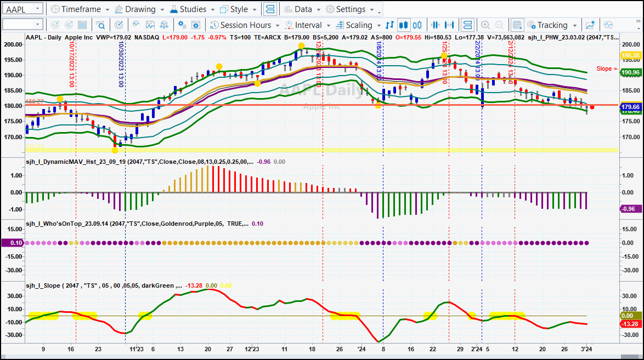The width and height of the screenshot is (644, 360).
Task: Click the V=73,563,082 volume readout
Action: tap(506, 37)
